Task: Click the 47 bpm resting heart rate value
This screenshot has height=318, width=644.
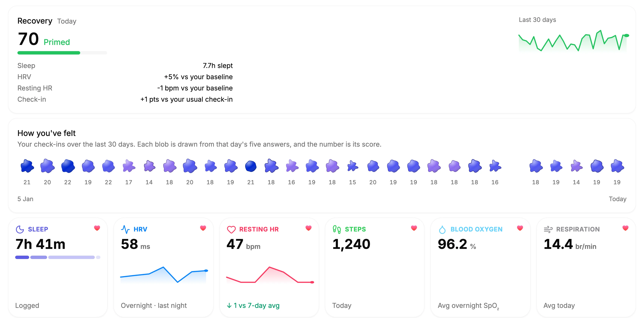Action: pos(243,244)
